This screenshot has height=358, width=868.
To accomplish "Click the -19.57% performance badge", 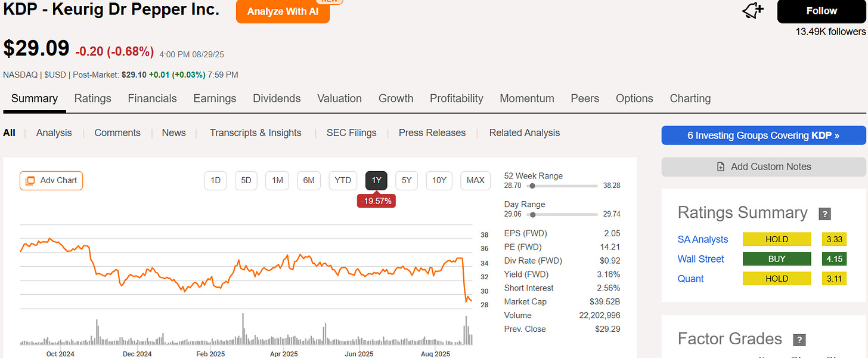I will pos(376,201).
